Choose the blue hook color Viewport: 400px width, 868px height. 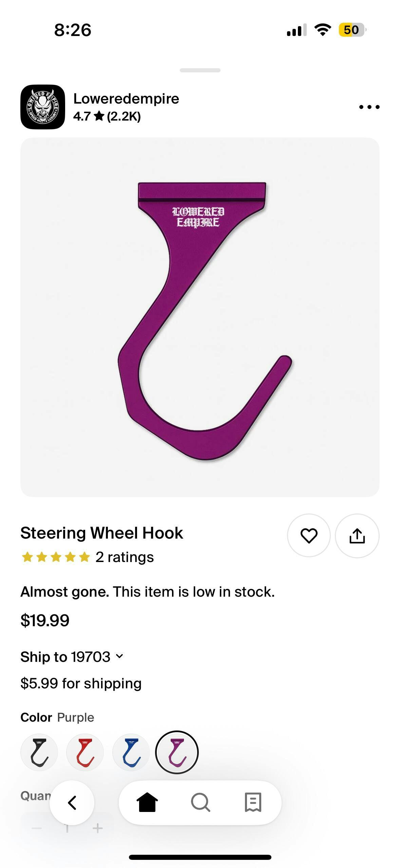[x=131, y=752]
